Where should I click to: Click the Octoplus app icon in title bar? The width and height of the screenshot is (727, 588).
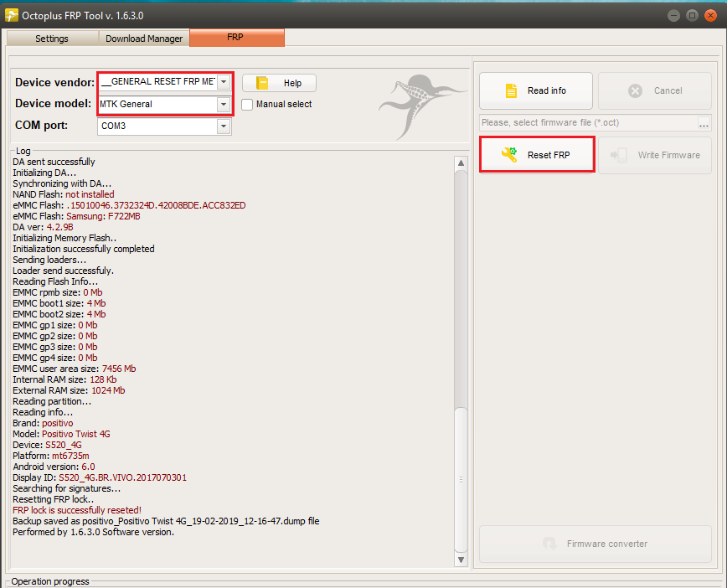(12, 14)
